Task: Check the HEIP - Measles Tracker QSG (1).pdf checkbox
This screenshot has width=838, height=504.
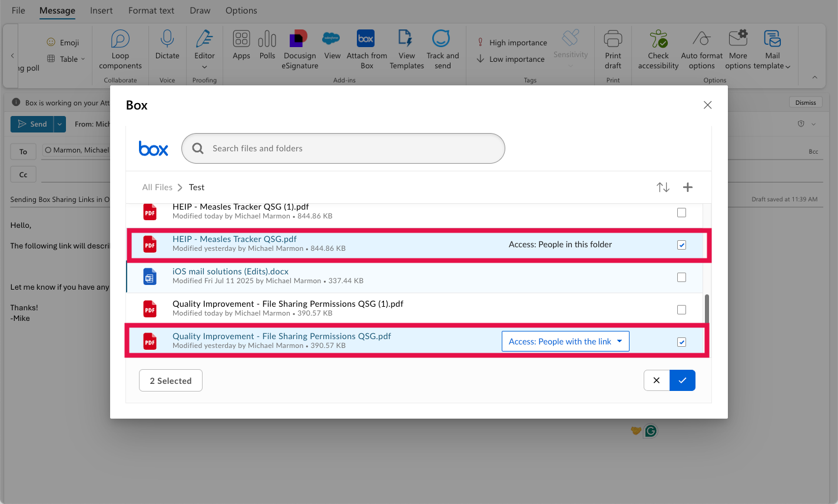Action: (x=681, y=213)
